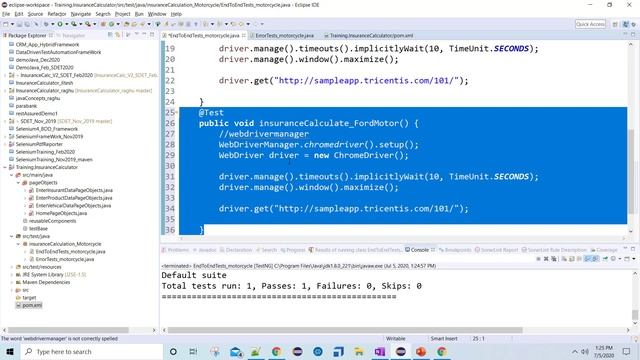Toggle Link with Editor in Package Explorer
640x360 pixels.
tap(118, 35)
